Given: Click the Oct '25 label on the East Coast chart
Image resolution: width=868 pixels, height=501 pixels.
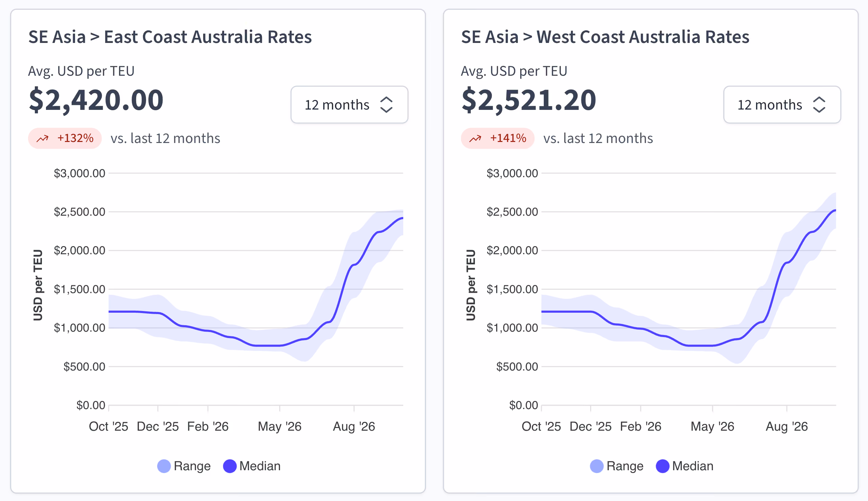Looking at the screenshot, I should pyautogui.click(x=108, y=427).
